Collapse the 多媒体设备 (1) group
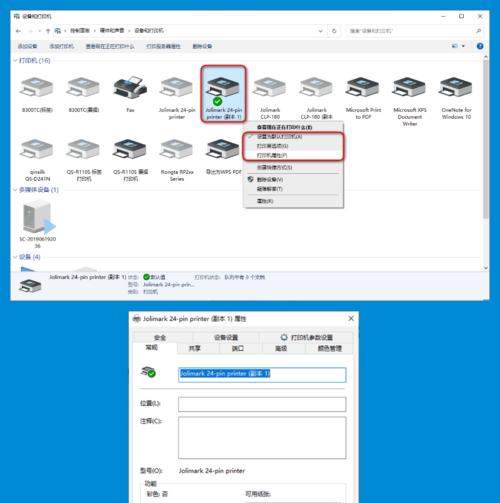500x503 pixels. click(15, 190)
